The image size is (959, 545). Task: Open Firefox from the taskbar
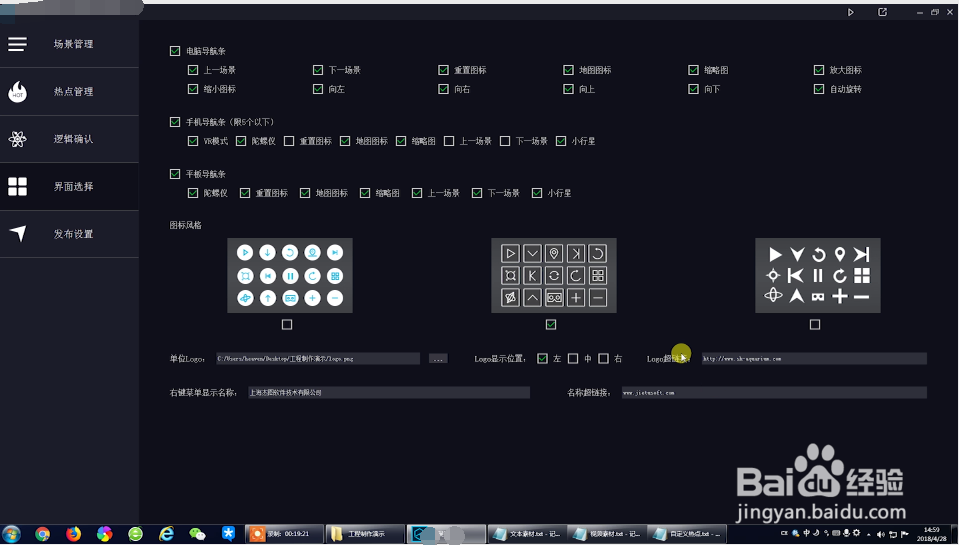[x=73, y=534]
